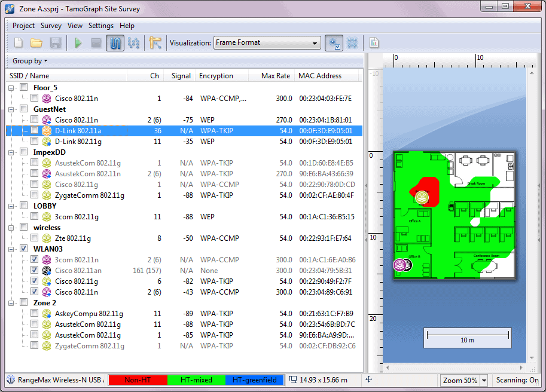The height and width of the screenshot is (392, 546).
Task: Sort by the MAC Address column header
Action: coord(327,76)
